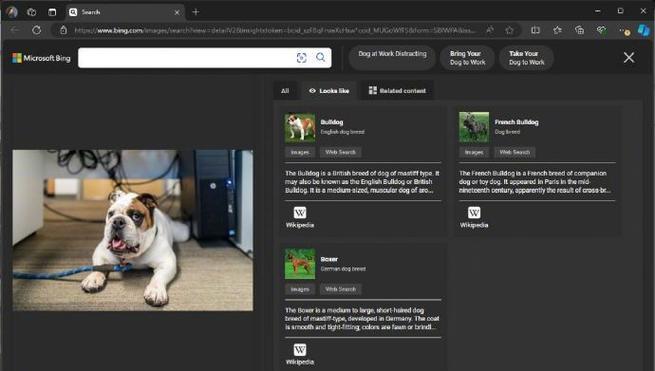View site information lock icon

coord(63,30)
